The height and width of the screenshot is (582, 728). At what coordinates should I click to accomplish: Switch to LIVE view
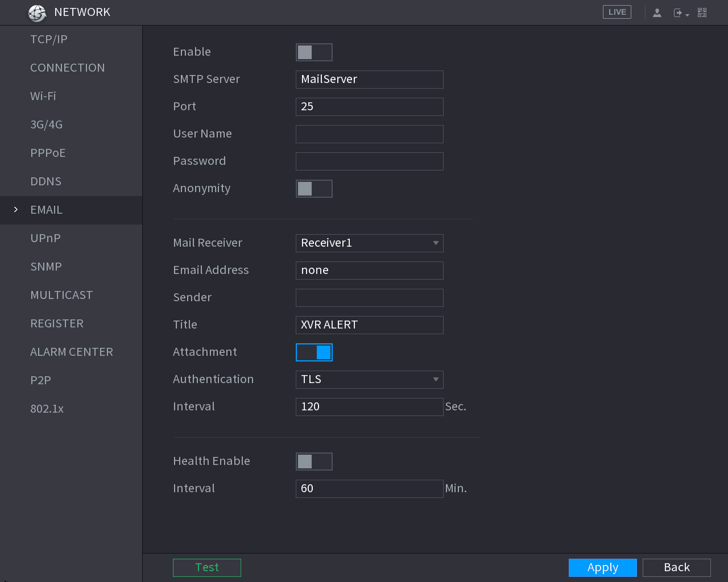point(617,12)
